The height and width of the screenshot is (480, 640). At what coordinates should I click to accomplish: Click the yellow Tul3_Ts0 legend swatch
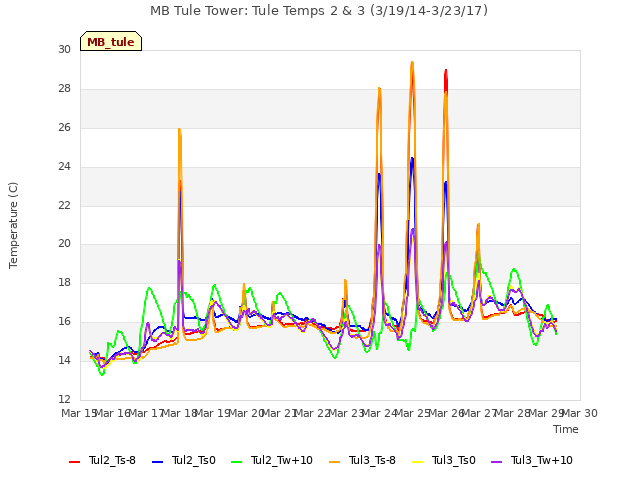[x=418, y=462]
